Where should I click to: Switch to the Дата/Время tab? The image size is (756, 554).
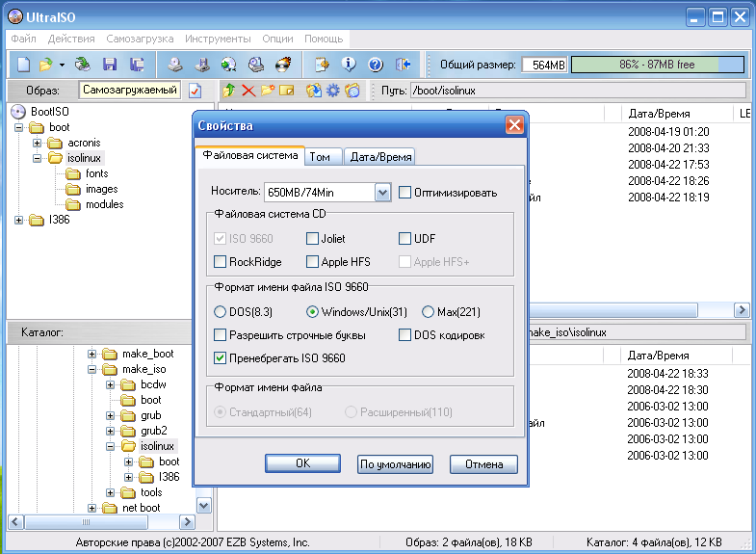pos(380,157)
